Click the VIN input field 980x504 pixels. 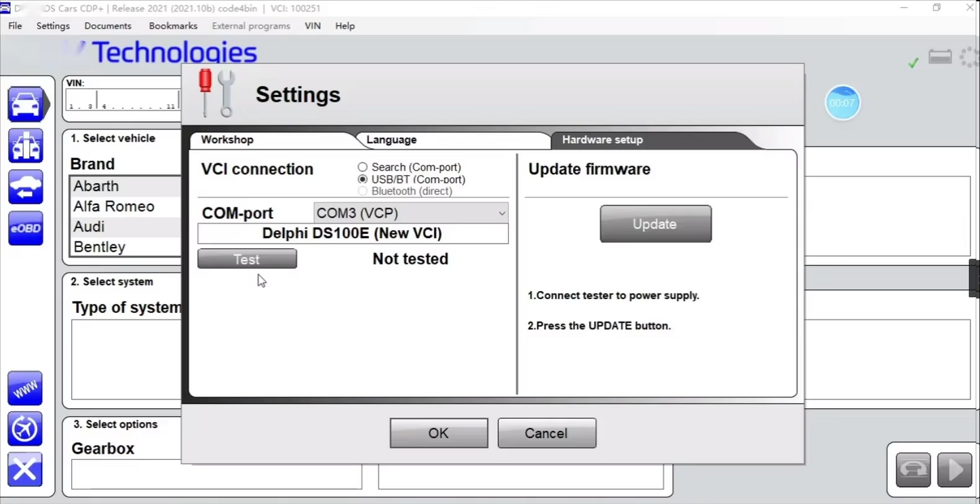pyautogui.click(x=123, y=100)
